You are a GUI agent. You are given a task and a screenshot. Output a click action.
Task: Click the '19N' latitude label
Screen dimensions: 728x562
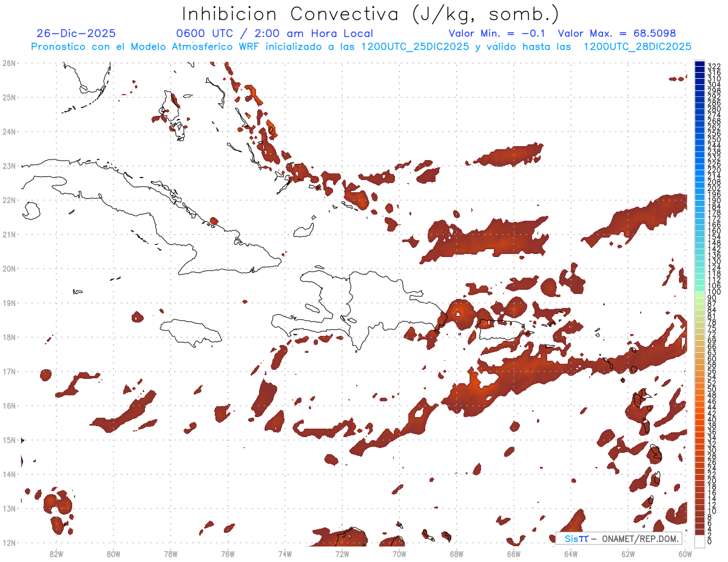pyautogui.click(x=9, y=303)
